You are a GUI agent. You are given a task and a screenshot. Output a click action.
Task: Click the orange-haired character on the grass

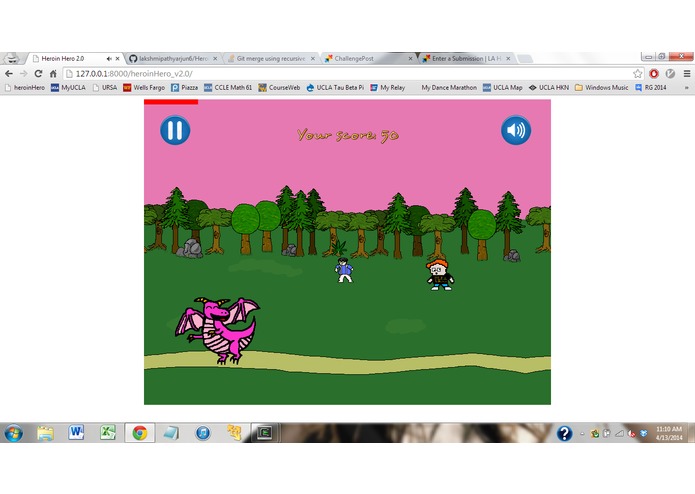tap(439, 275)
